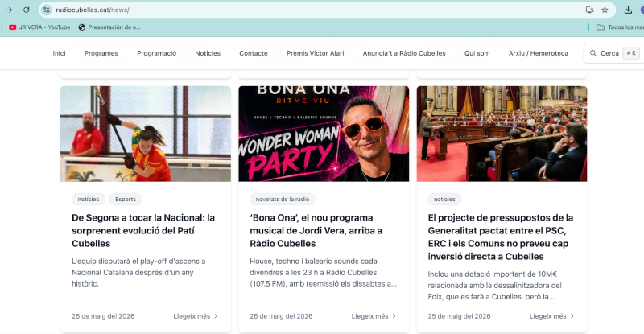Open the Patí Cubelles hockey thumbnail

pyautogui.click(x=146, y=134)
